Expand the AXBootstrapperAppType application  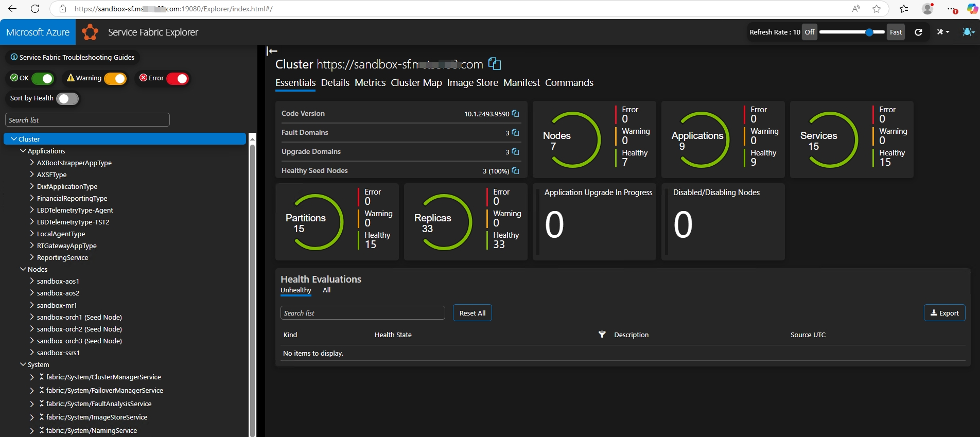pos(32,163)
